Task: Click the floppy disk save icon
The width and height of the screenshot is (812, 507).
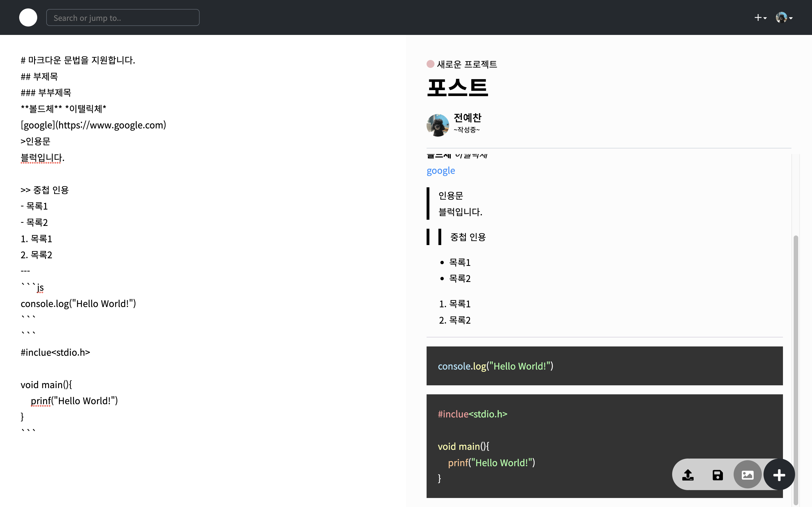Action: coord(717,475)
